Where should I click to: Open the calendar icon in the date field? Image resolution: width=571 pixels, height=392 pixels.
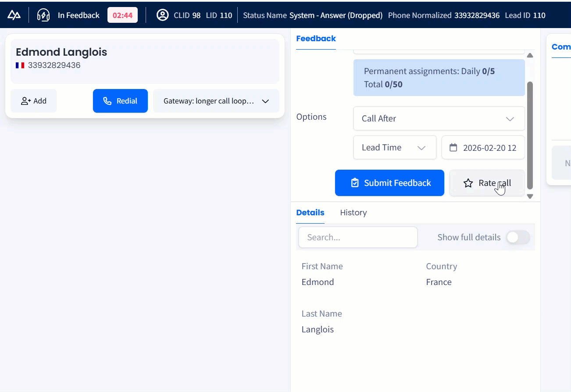(453, 148)
